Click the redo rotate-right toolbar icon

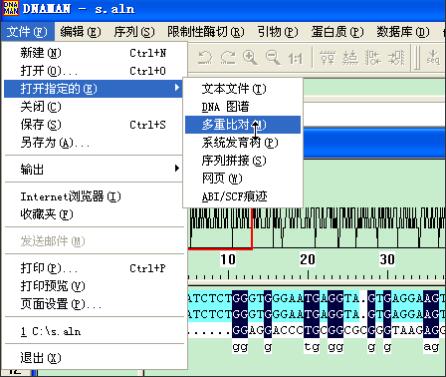click(x=228, y=58)
